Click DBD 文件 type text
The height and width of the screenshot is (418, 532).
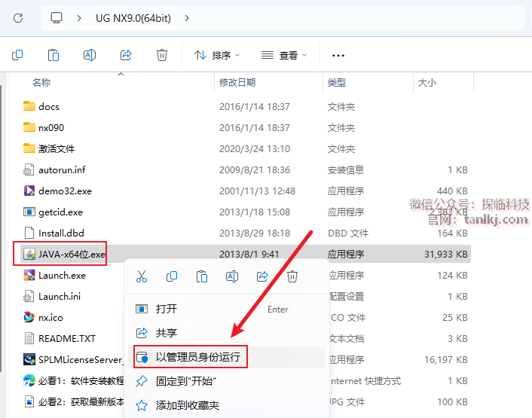[348, 233]
